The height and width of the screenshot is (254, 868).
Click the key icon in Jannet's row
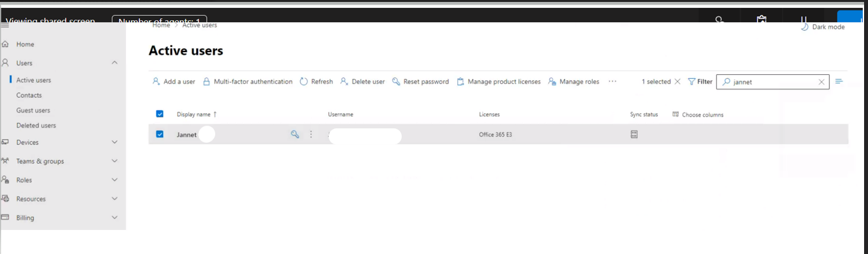[295, 134]
